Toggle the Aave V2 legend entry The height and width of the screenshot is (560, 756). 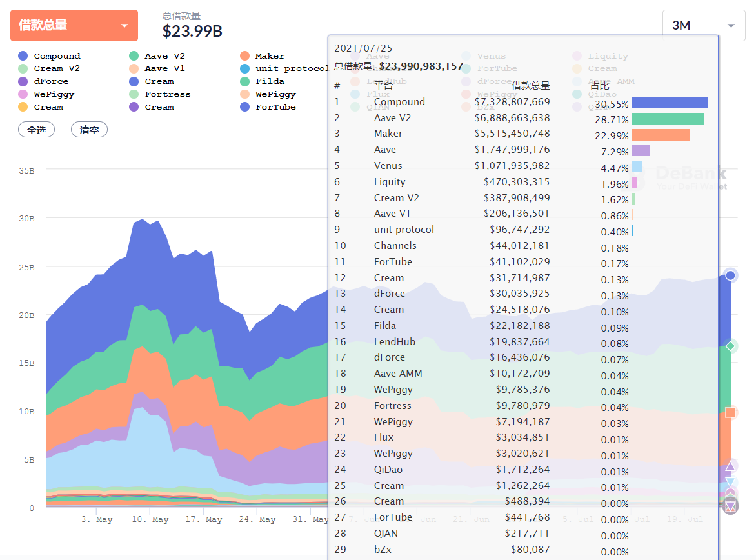click(157, 56)
